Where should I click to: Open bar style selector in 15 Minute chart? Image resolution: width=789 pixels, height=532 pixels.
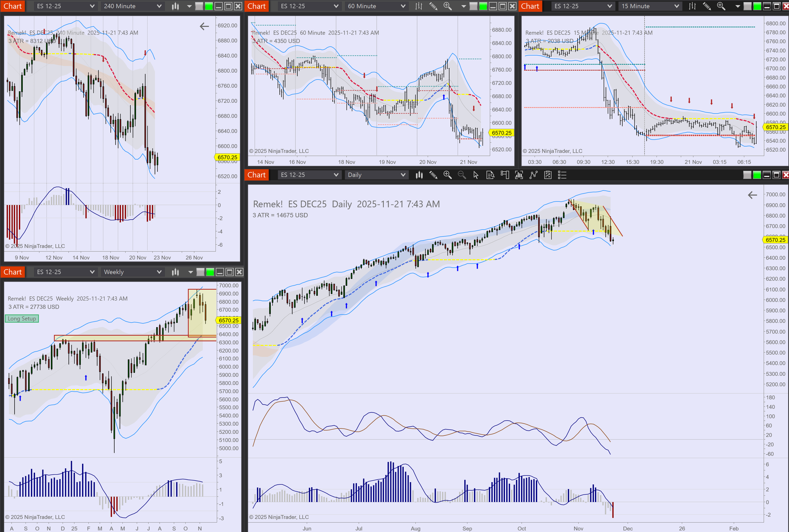click(692, 6)
